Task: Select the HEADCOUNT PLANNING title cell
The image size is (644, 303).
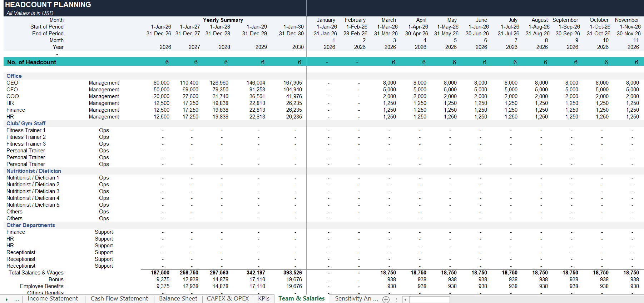Action: [x=48, y=5]
